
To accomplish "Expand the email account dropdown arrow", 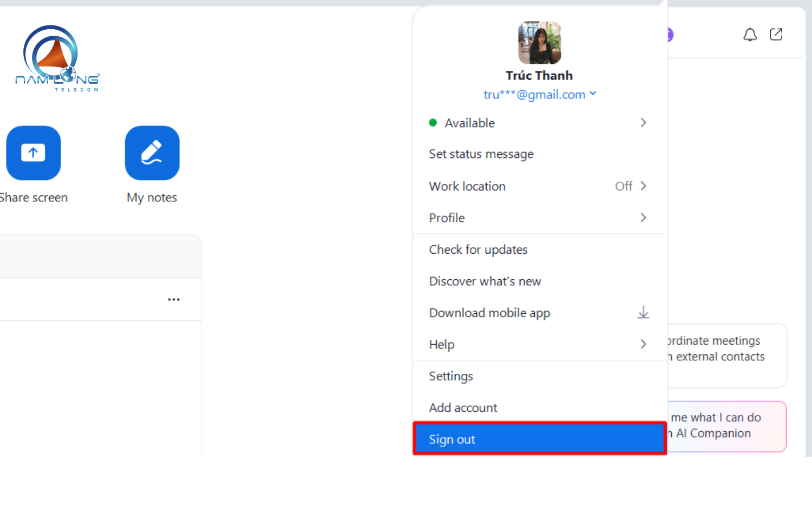I will click(593, 94).
